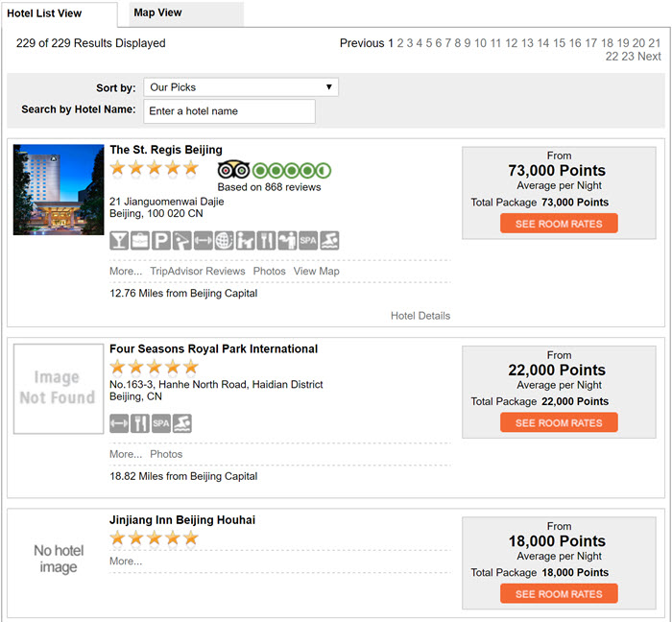Open The St. Regis Beijing photo thumbnail
This screenshot has width=672, height=622.
pos(59,190)
